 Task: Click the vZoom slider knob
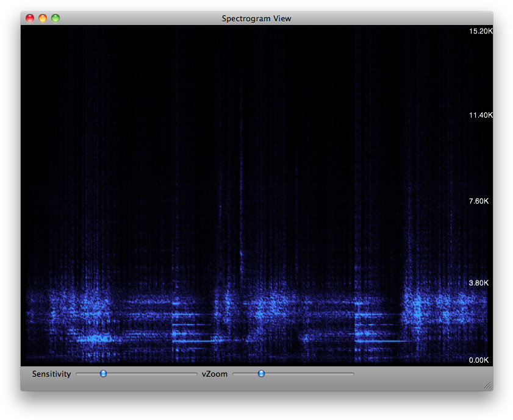(x=261, y=373)
